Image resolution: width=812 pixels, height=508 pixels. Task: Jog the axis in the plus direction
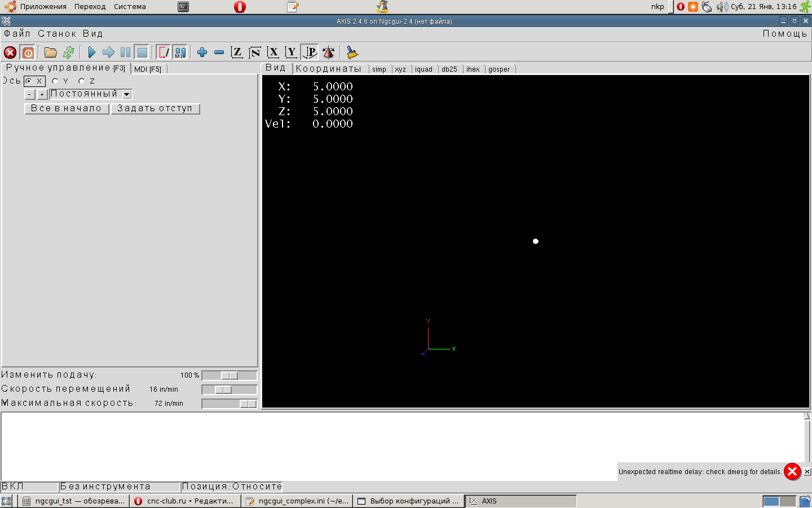point(42,94)
